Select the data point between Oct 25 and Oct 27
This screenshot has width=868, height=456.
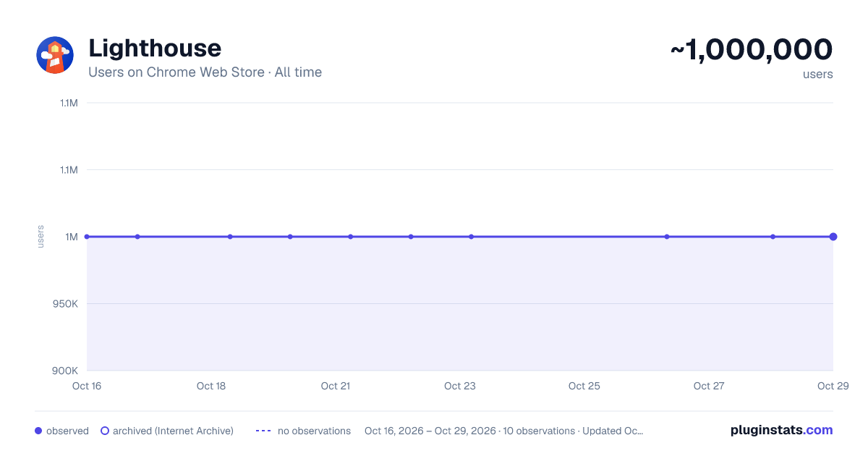(667, 237)
